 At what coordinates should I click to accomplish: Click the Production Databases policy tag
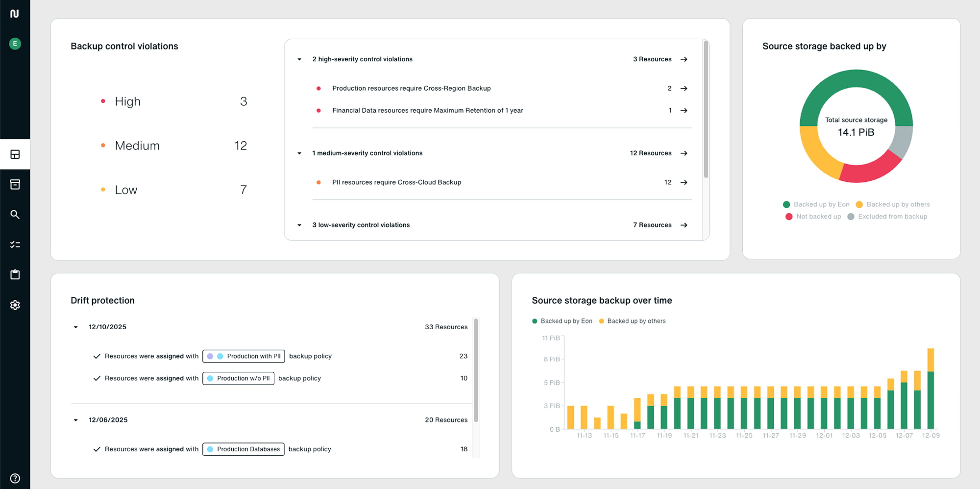pos(243,449)
